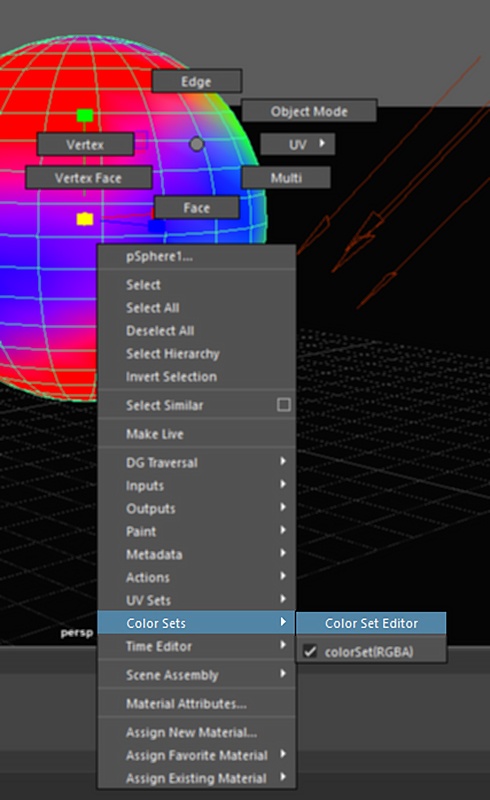Switch to Edge component mode
The height and width of the screenshot is (800, 490).
pyautogui.click(x=197, y=81)
